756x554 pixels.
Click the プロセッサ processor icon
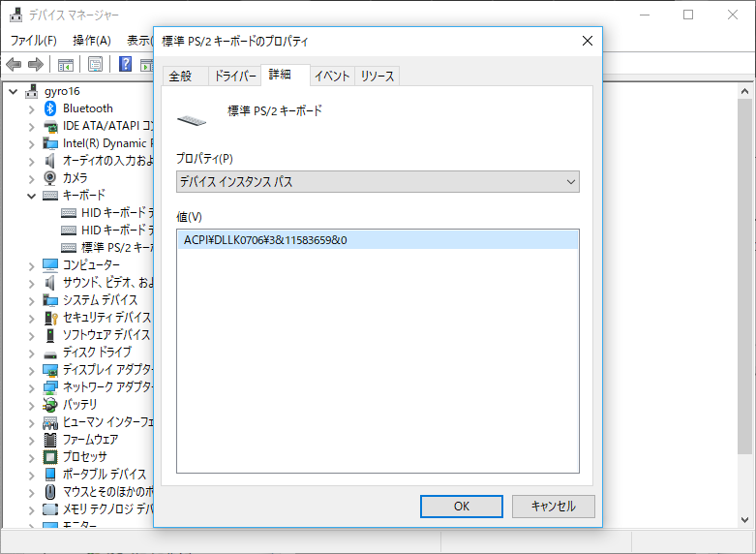[x=50, y=457]
